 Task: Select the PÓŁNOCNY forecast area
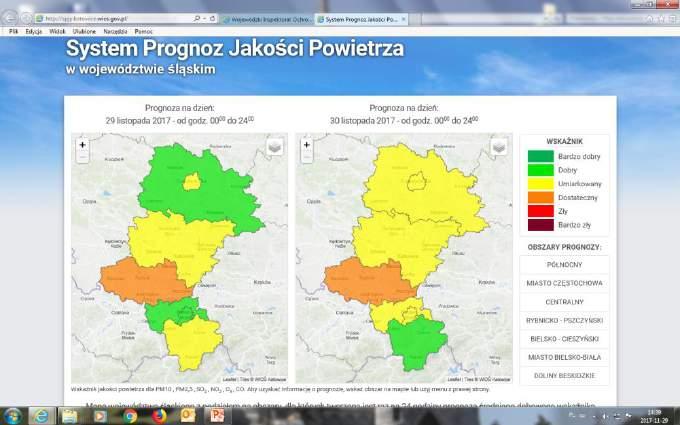point(564,265)
